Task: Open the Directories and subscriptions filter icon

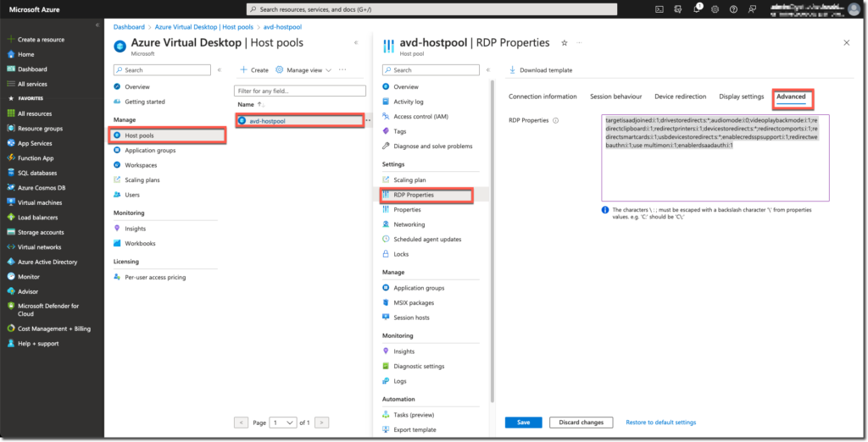Action: (677, 9)
